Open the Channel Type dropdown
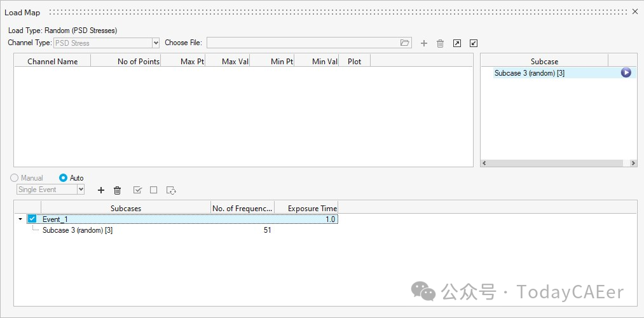 (x=156, y=43)
